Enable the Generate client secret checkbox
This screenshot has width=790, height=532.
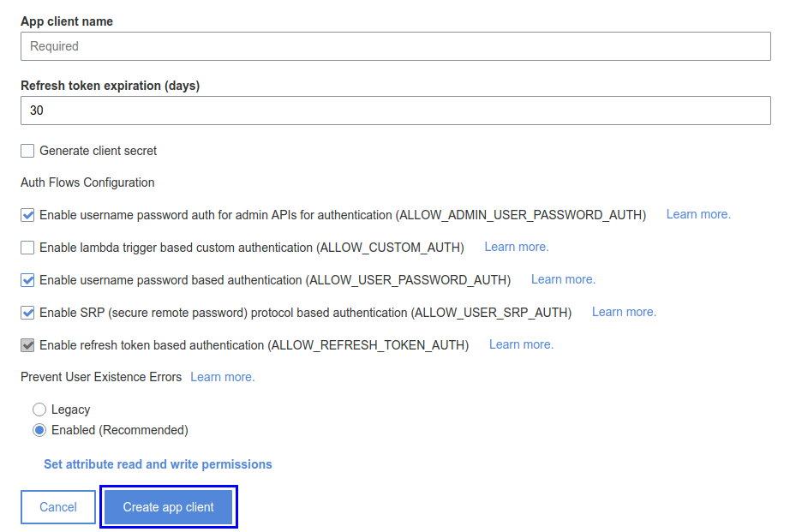(x=27, y=151)
